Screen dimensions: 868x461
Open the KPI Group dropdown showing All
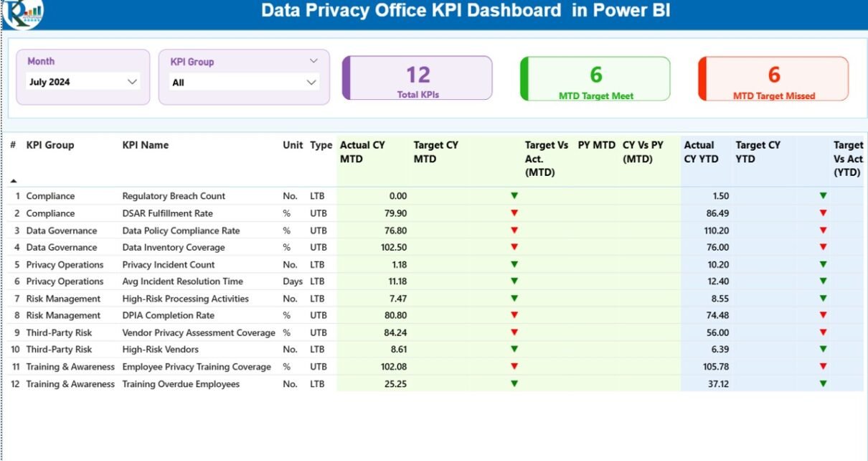tap(244, 83)
